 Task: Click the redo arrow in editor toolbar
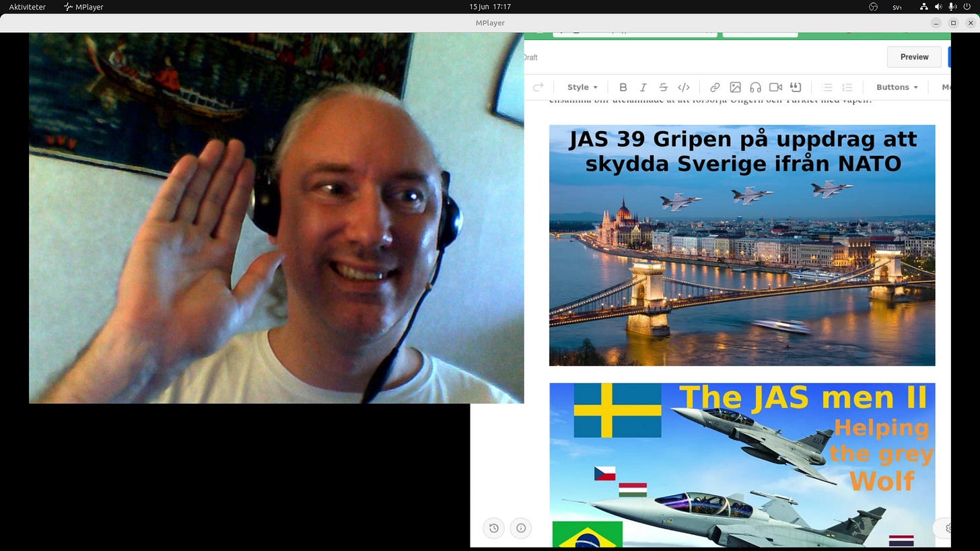[538, 87]
